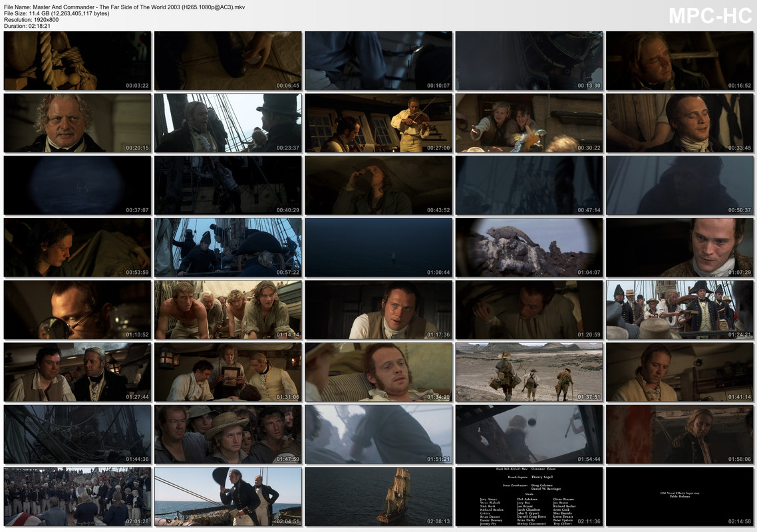Click the File Size 11.4 GB line
This screenshot has height=532, width=757.
tap(57, 13)
